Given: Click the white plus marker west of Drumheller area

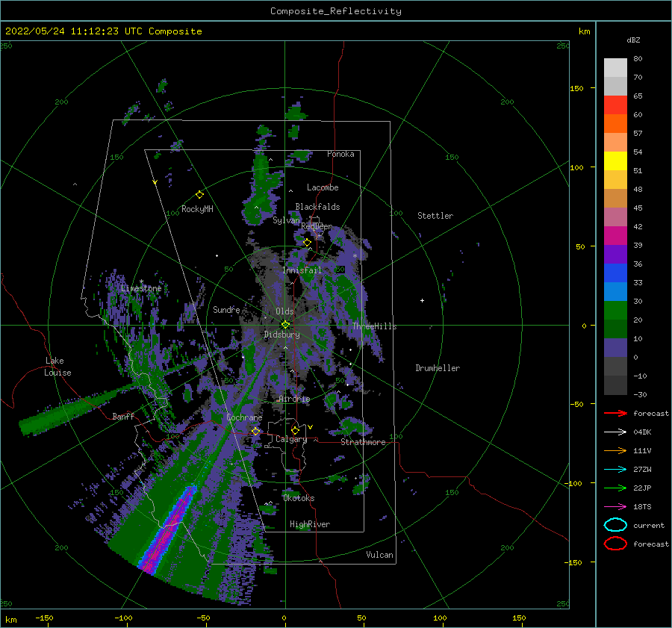Looking at the screenshot, I should tap(422, 300).
